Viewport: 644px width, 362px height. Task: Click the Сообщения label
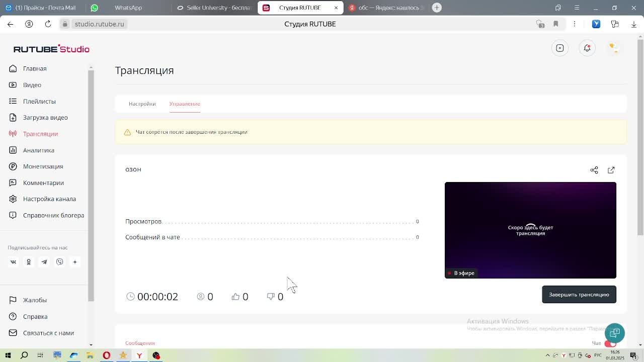coord(140,343)
